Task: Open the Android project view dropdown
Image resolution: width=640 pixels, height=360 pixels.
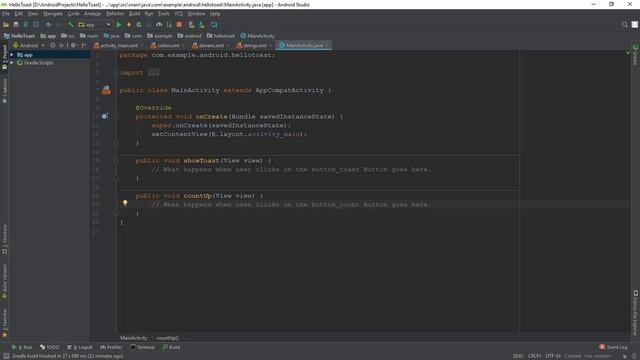Action: click(29, 45)
